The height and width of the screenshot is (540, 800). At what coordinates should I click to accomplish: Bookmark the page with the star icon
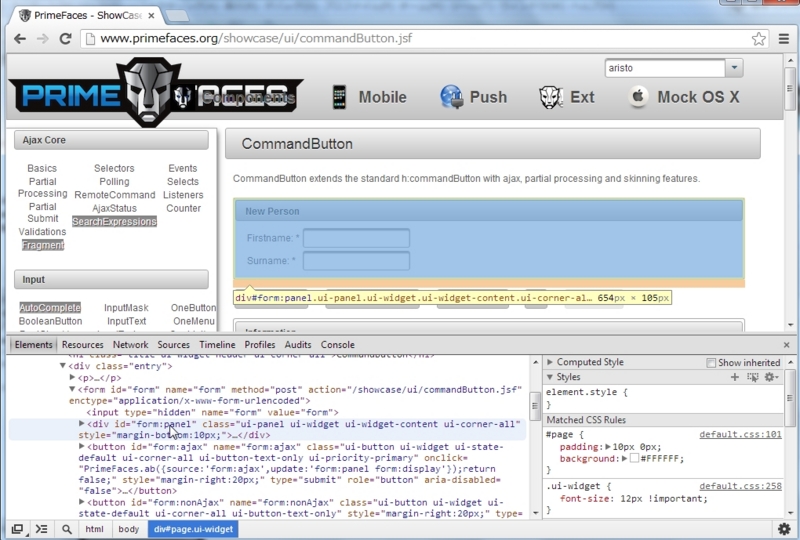click(759, 39)
